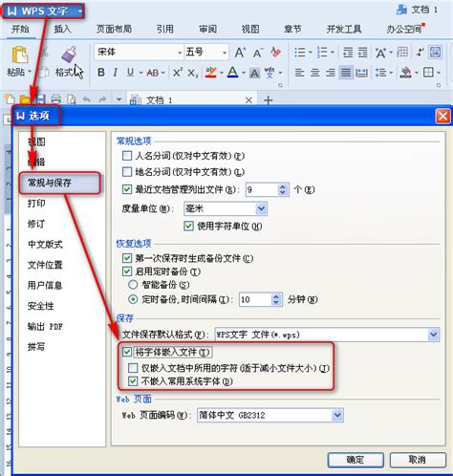453x476 pixels.
Task: Toggle 启用定时备份 checkbox
Action: pyautogui.click(x=127, y=271)
